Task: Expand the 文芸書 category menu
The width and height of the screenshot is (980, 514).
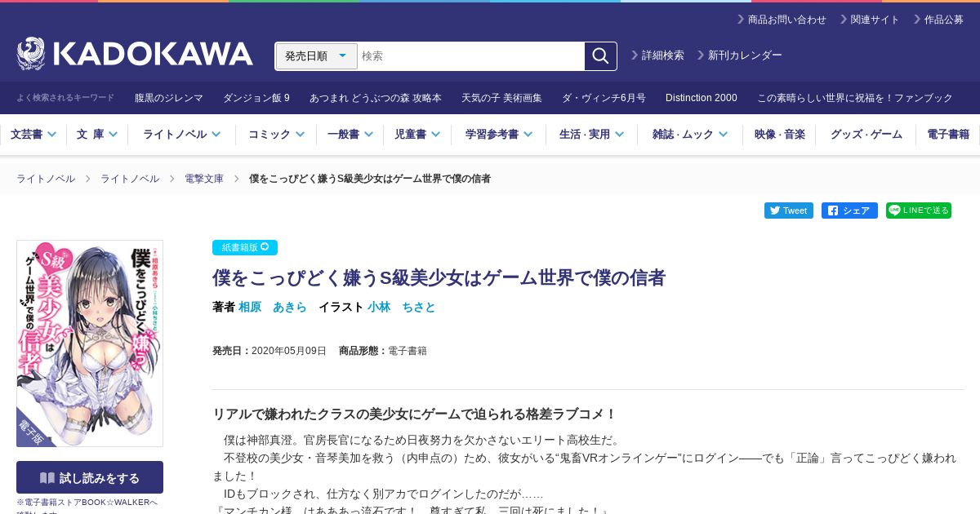Action: (x=33, y=135)
